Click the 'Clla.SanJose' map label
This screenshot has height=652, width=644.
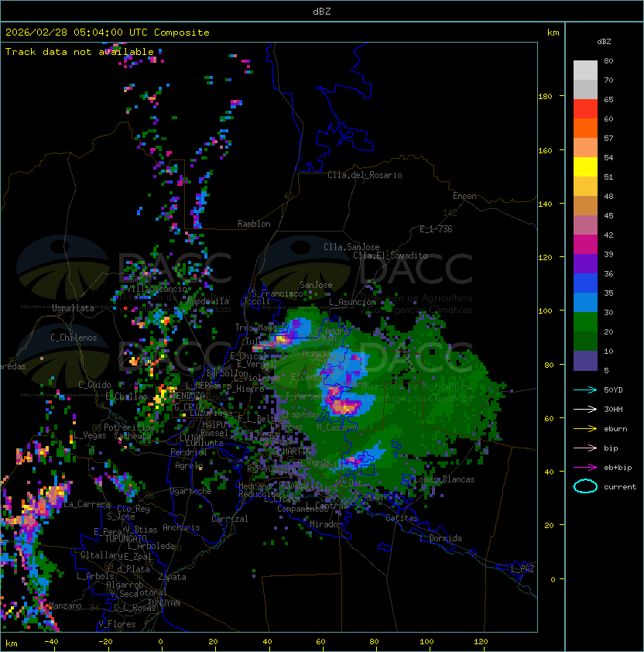[351, 247]
